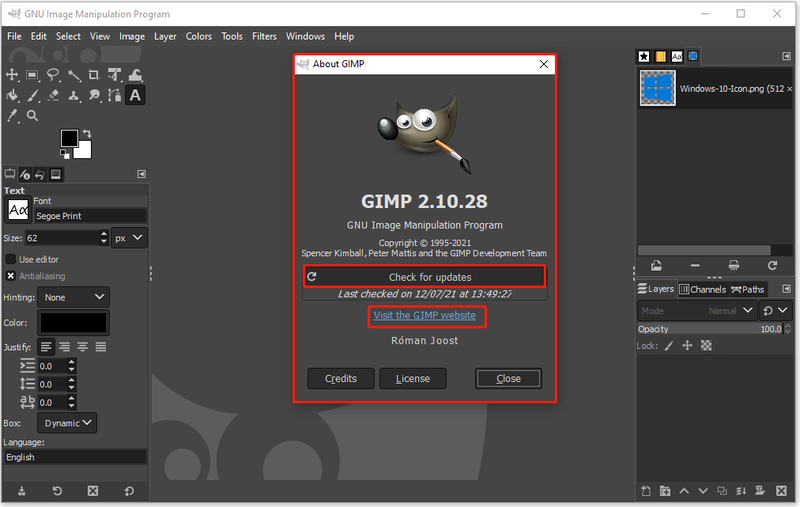Set justify to right aligned
Screen dimensions: 800x507
tap(64, 347)
